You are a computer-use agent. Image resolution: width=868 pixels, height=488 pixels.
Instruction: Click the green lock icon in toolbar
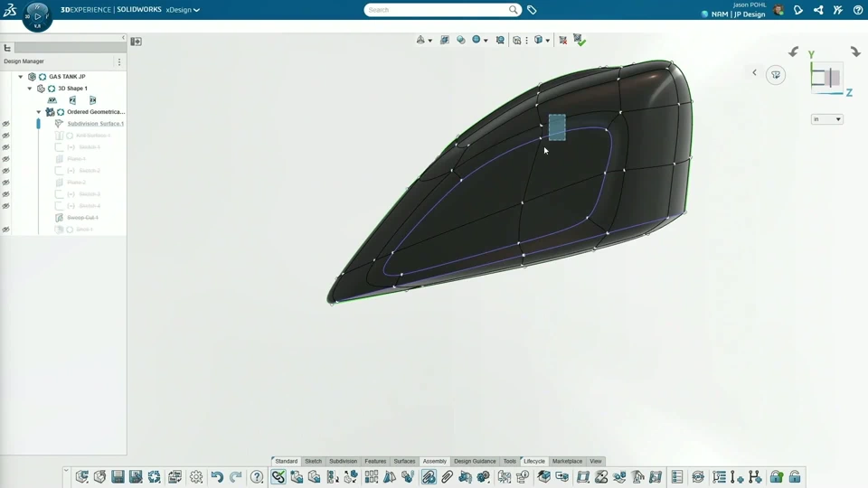click(776, 477)
